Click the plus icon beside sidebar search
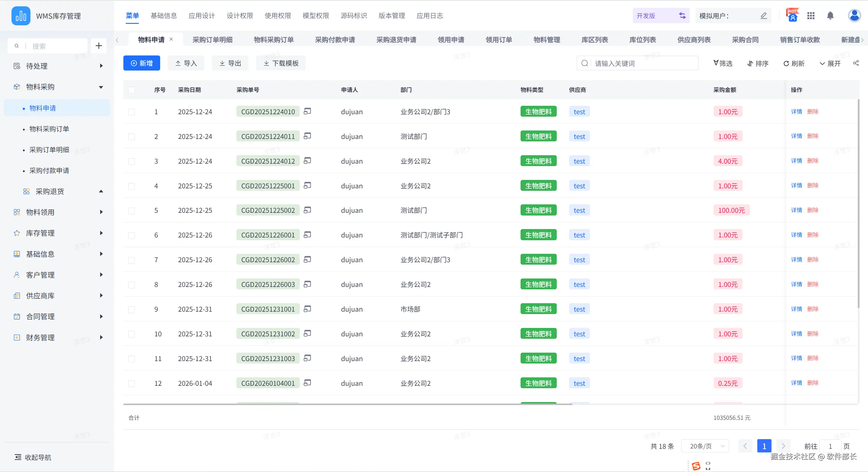 pyautogui.click(x=98, y=46)
